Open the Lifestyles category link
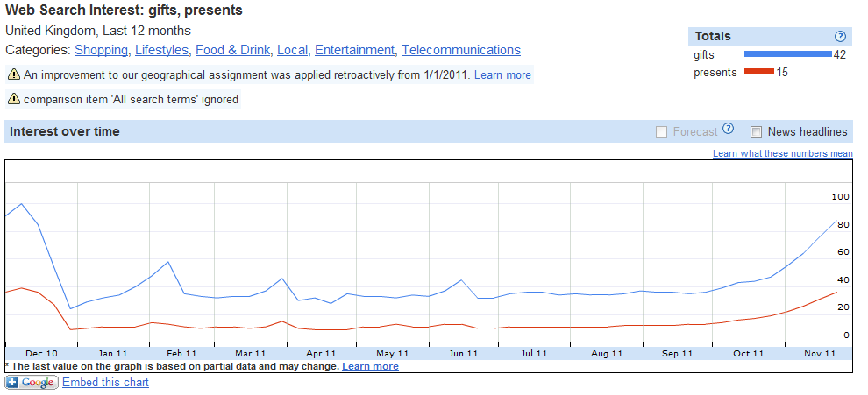Image resolution: width=868 pixels, height=395 pixels. pyautogui.click(x=161, y=50)
